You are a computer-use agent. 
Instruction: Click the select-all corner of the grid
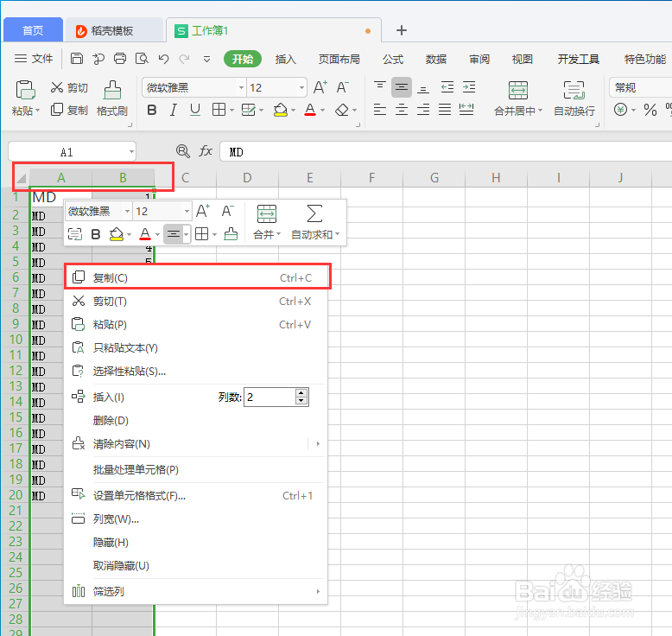22,177
